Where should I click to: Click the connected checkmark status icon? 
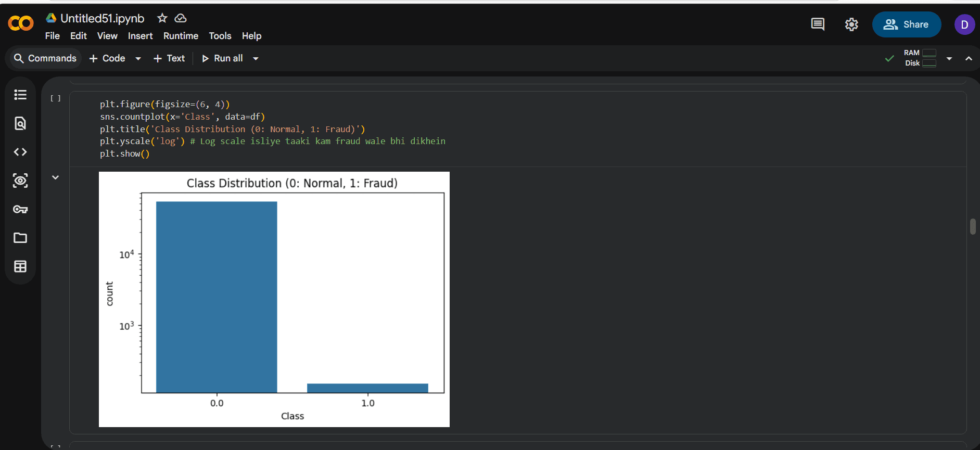tap(889, 58)
